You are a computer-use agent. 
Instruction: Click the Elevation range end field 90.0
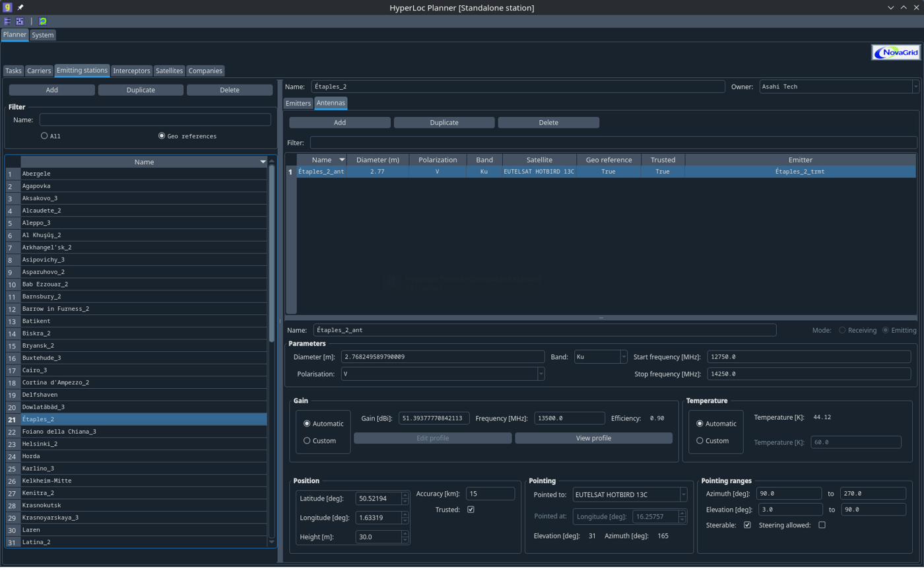pos(872,510)
